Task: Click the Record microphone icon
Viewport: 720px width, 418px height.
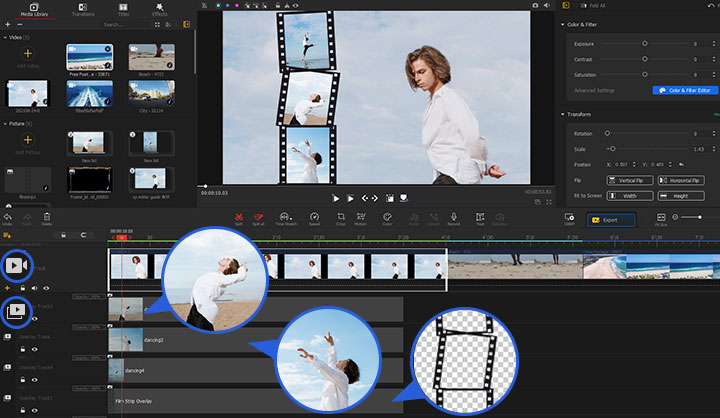Action: tap(453, 217)
